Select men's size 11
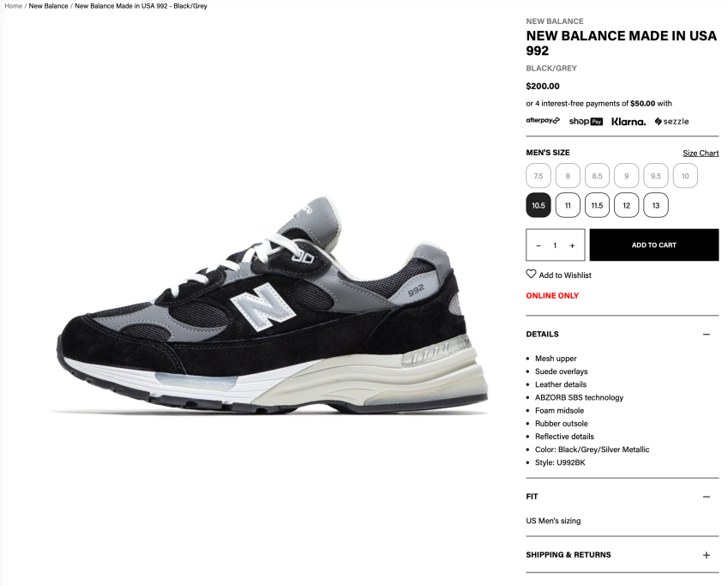Image resolution: width=728 pixels, height=586 pixels. pos(568,205)
